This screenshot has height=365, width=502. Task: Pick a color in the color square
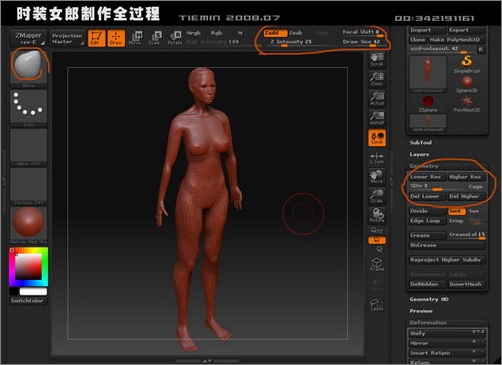coord(29,267)
